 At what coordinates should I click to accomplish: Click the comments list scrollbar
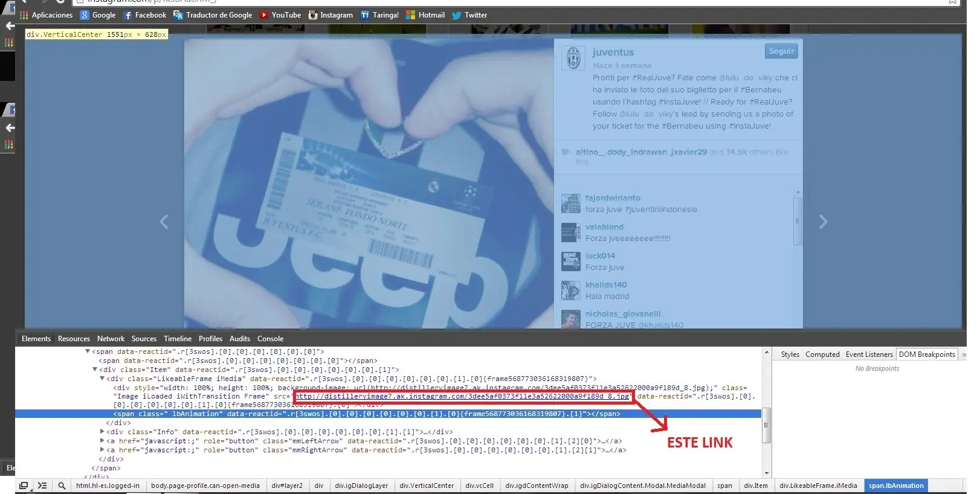(x=798, y=221)
